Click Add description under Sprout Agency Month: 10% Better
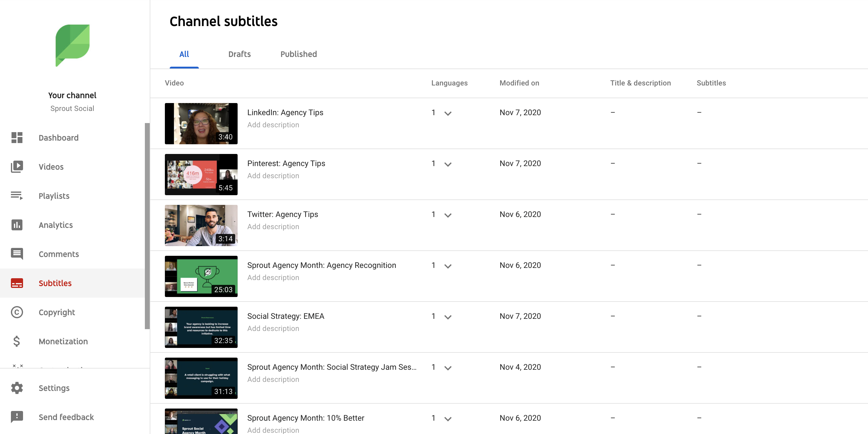The height and width of the screenshot is (434, 868). 273,430
